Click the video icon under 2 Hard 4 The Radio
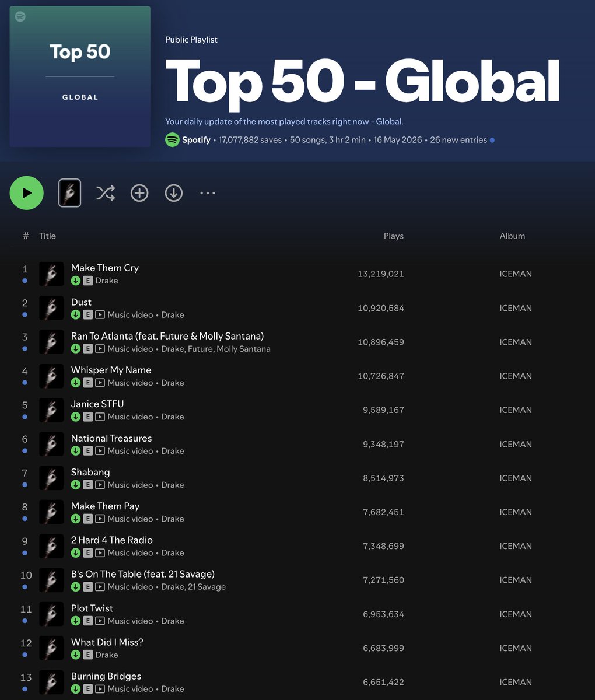The height and width of the screenshot is (700, 595). (100, 552)
